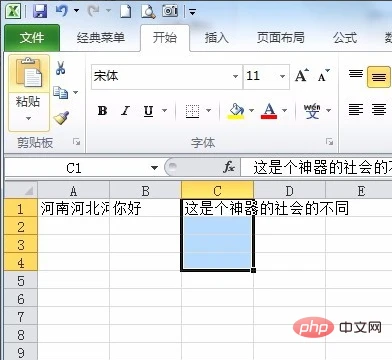This screenshot has height=360, width=392.
Task: Click cell B1 containing 你好
Action: point(145,209)
